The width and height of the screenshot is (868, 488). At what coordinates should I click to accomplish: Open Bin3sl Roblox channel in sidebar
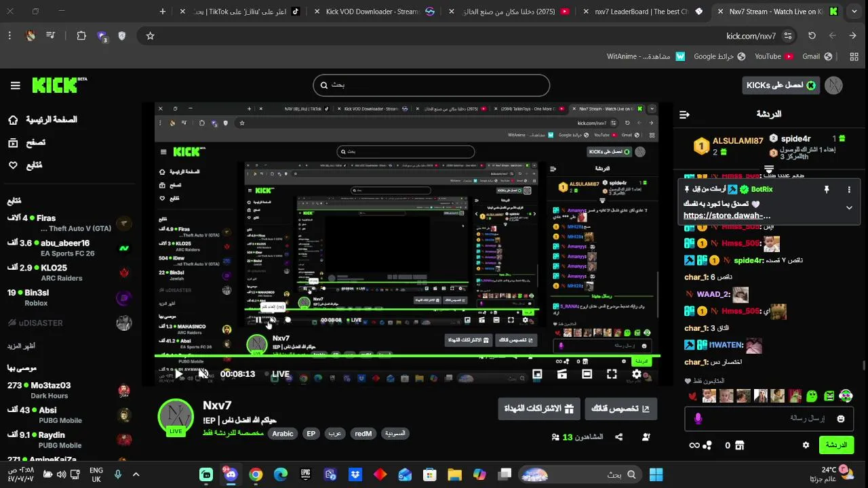(68, 298)
